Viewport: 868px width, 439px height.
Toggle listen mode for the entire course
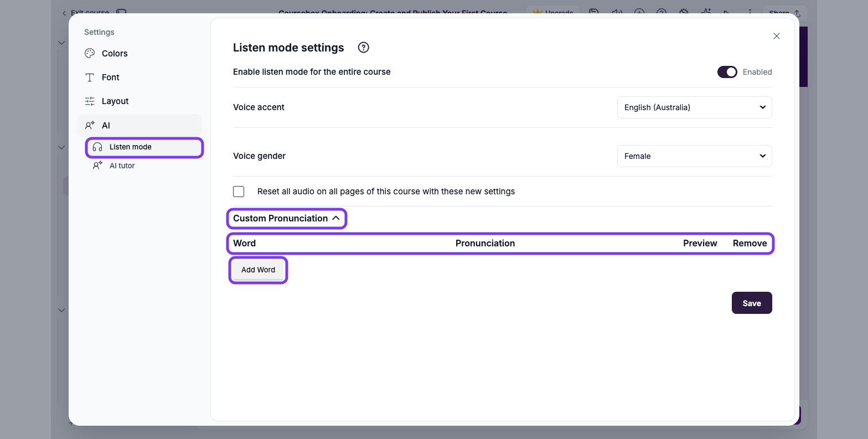[727, 72]
